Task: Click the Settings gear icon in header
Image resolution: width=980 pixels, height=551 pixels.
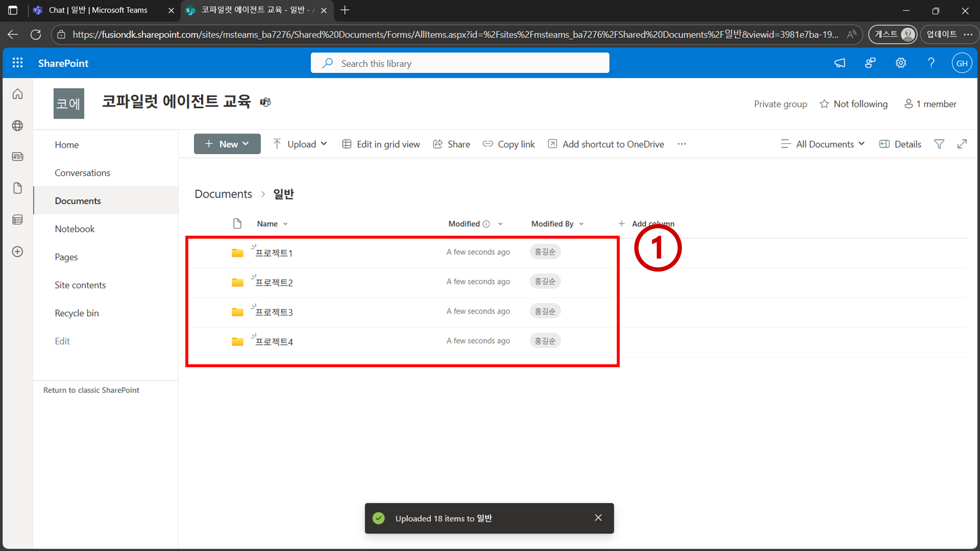Action: point(900,63)
